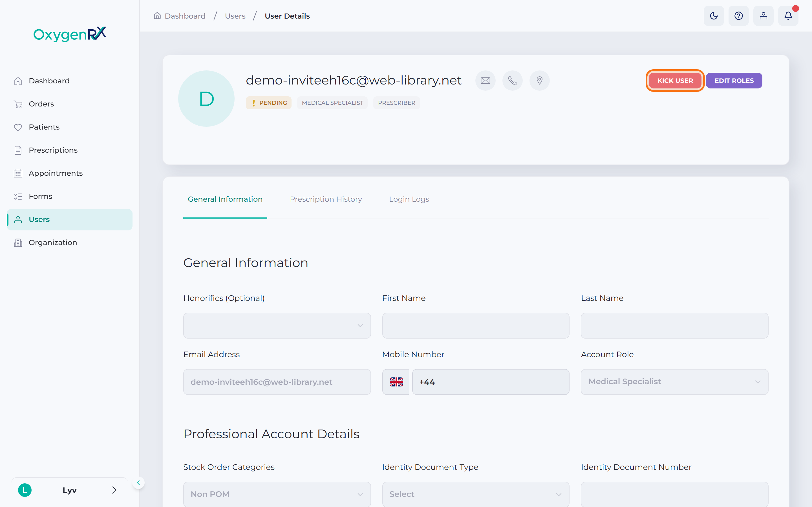812x507 pixels.
Task: Open the help question mark icon
Action: pyautogui.click(x=738, y=16)
